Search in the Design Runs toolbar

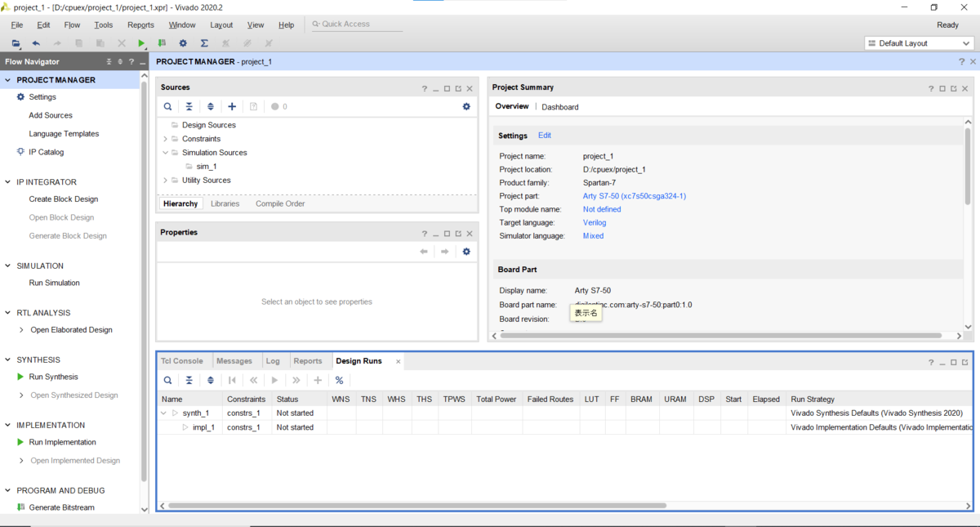(x=167, y=380)
